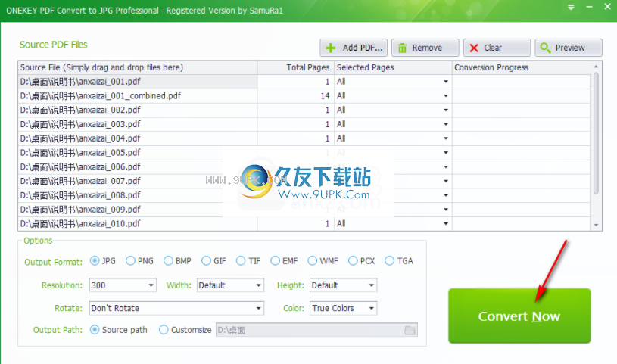Select EMF output format
Viewport: 617px width, 364px height.
tap(284, 261)
